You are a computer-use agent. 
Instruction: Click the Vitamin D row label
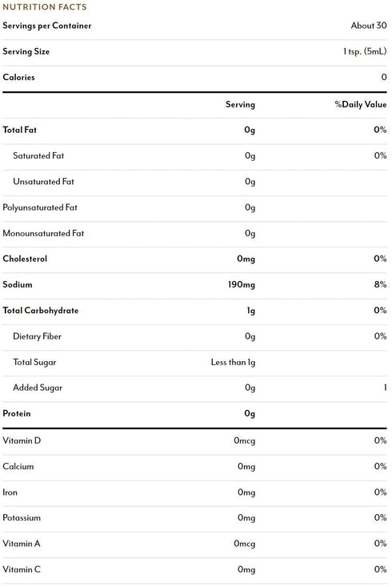pyautogui.click(x=22, y=440)
